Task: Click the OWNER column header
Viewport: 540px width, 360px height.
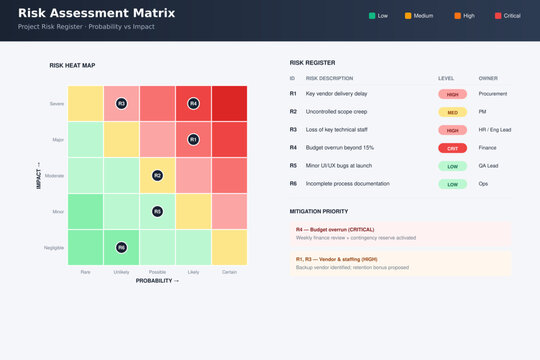Action: 488,78
